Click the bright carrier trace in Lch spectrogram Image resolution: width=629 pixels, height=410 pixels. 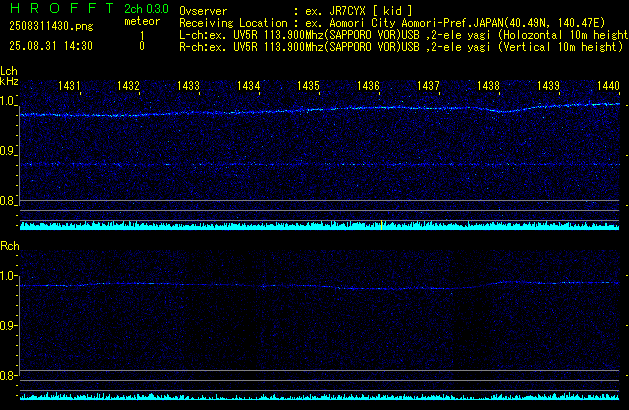pos(320,110)
